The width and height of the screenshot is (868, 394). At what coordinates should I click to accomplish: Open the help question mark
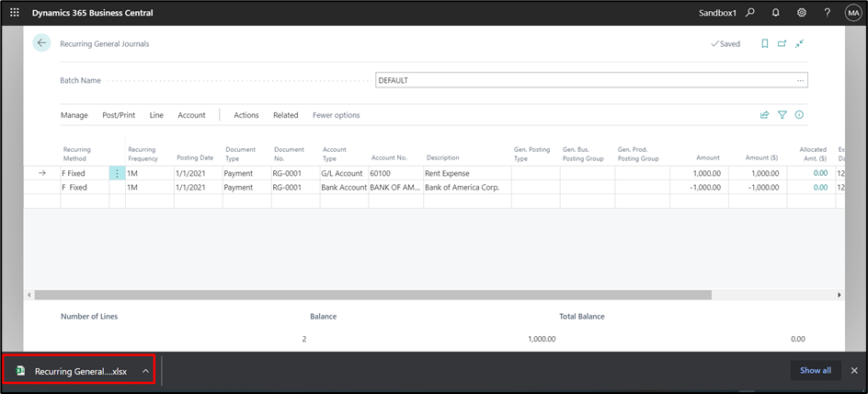[x=827, y=12]
